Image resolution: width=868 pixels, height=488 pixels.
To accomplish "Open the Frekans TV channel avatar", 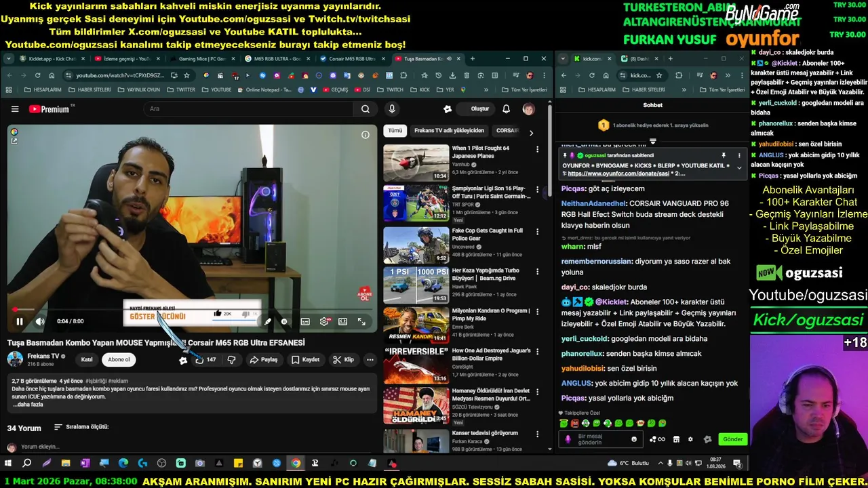I will (15, 359).
